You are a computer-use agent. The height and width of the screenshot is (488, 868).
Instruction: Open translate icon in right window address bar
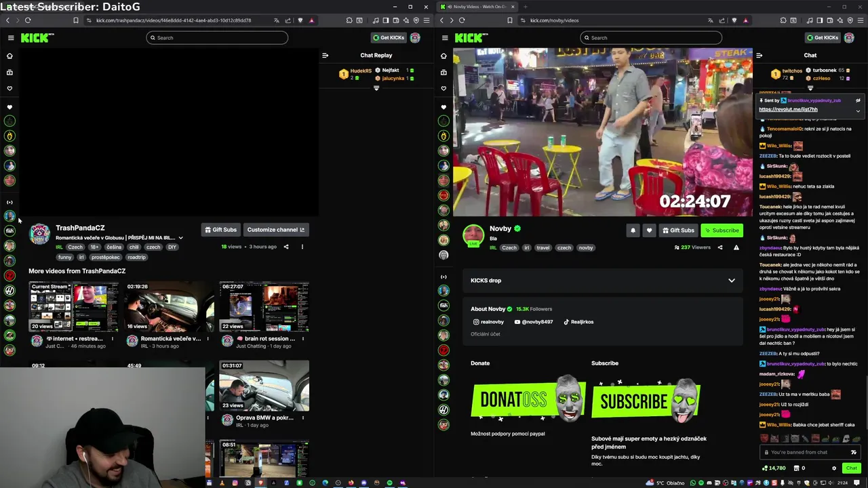710,20
